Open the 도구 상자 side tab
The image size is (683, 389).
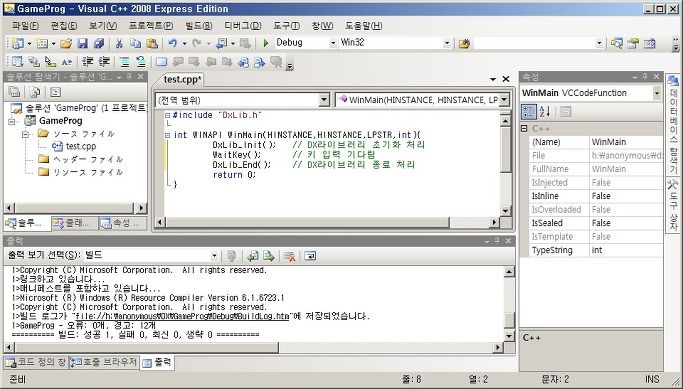click(673, 205)
